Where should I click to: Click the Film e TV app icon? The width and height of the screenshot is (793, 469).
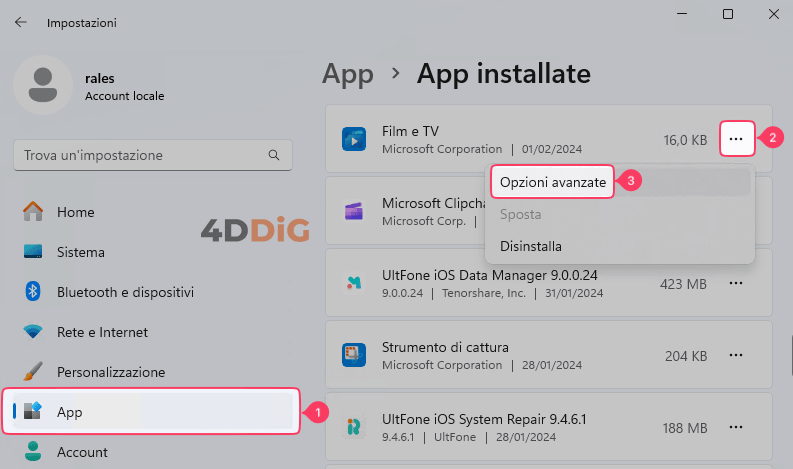tap(354, 139)
